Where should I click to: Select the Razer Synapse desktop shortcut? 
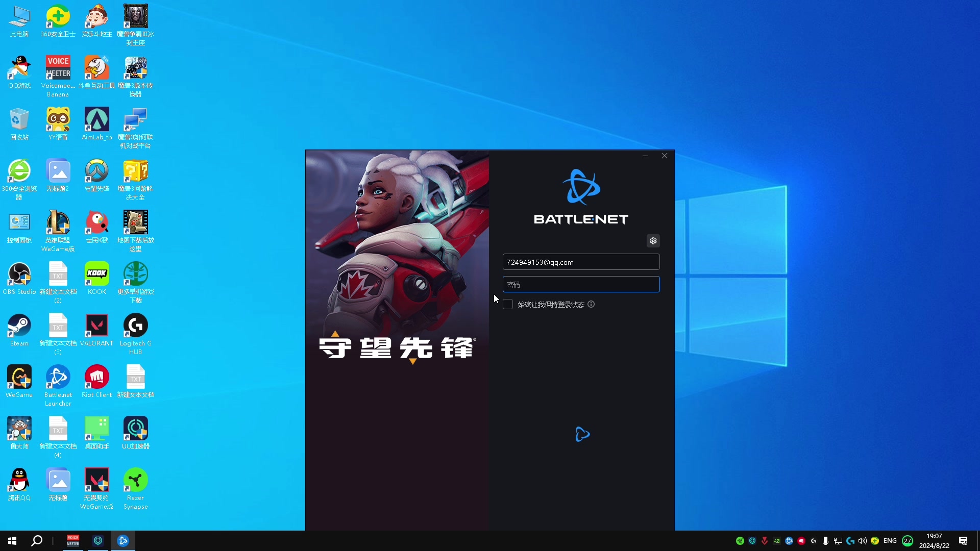tap(136, 489)
